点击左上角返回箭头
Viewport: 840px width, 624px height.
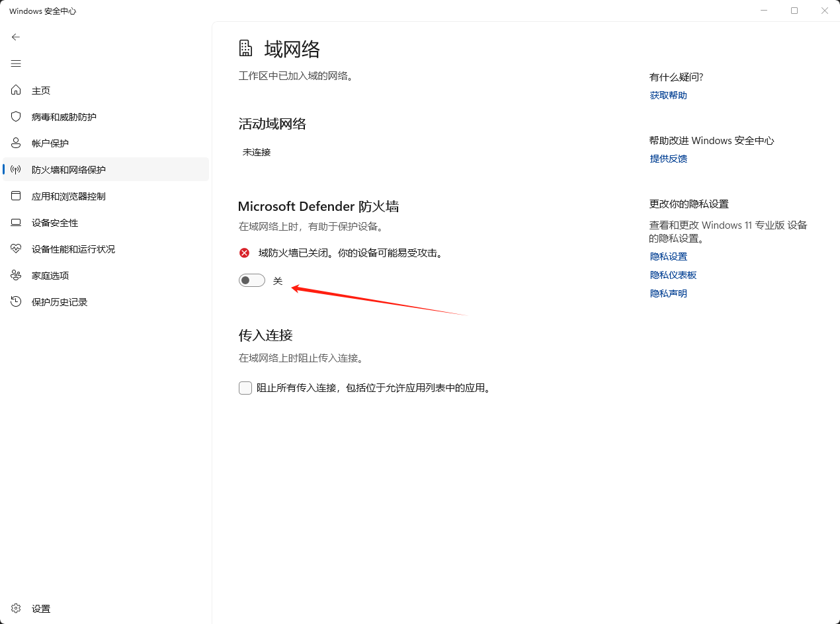coord(16,37)
